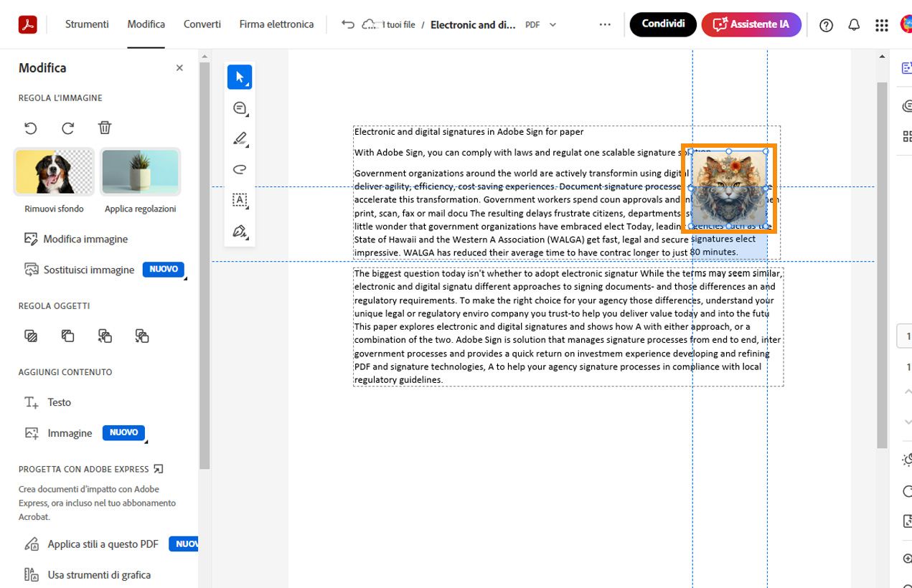Open the Strumenti menu
912x588 pixels.
pos(86,24)
